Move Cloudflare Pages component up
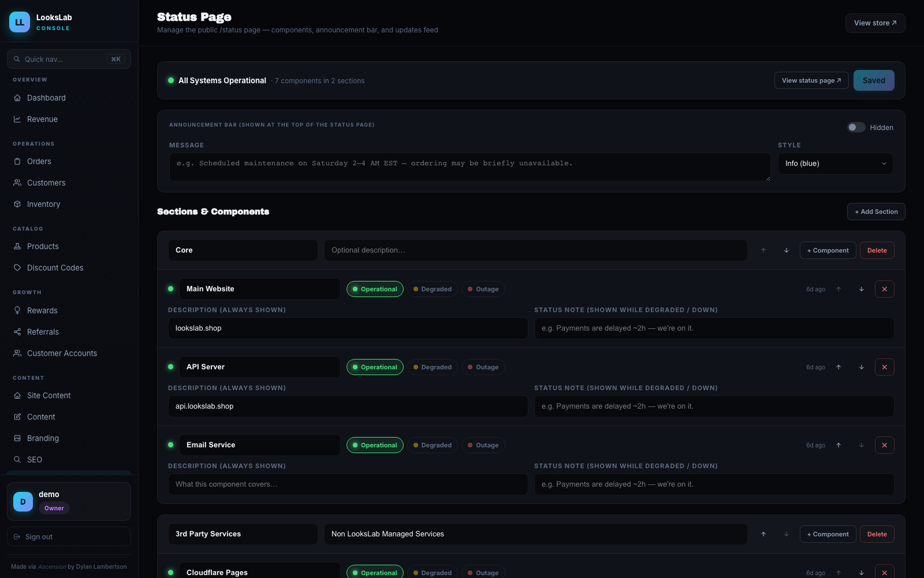 (839, 573)
